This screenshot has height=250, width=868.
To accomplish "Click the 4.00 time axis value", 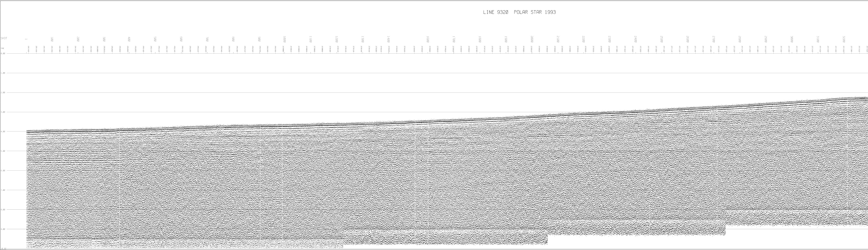I will [3, 132].
